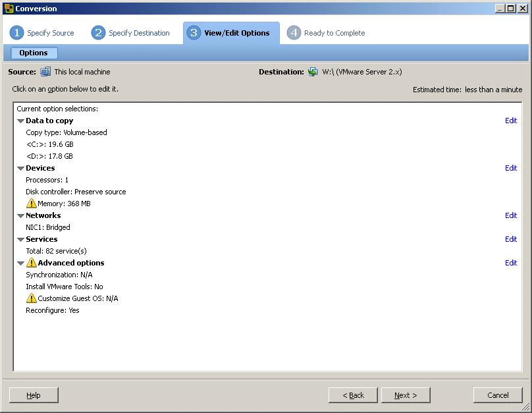
Task: Open Edit link for Advanced options
Action: 511,263
